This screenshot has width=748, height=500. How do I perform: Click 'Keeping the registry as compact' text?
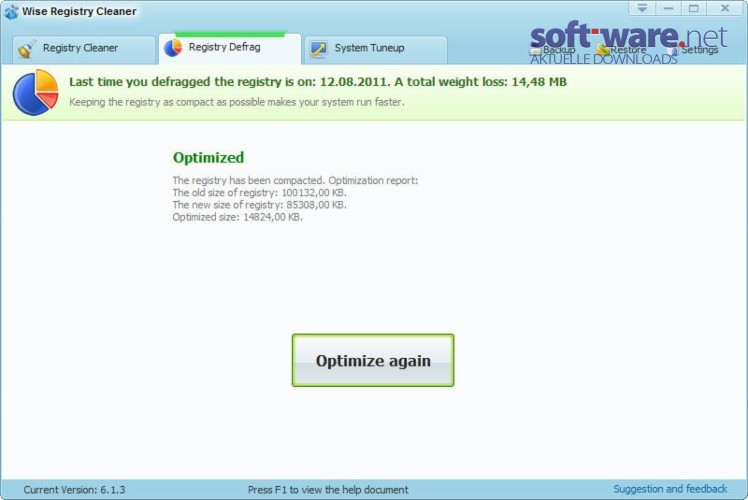(x=237, y=102)
